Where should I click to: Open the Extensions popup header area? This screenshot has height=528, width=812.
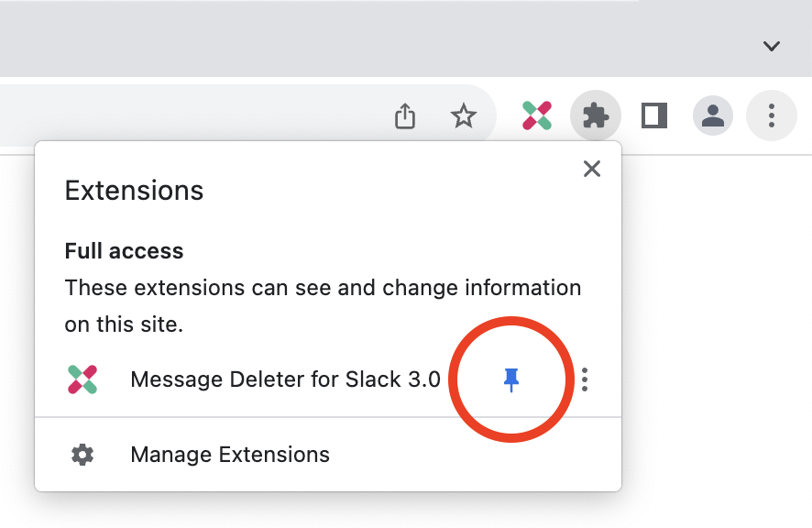pyautogui.click(x=134, y=191)
